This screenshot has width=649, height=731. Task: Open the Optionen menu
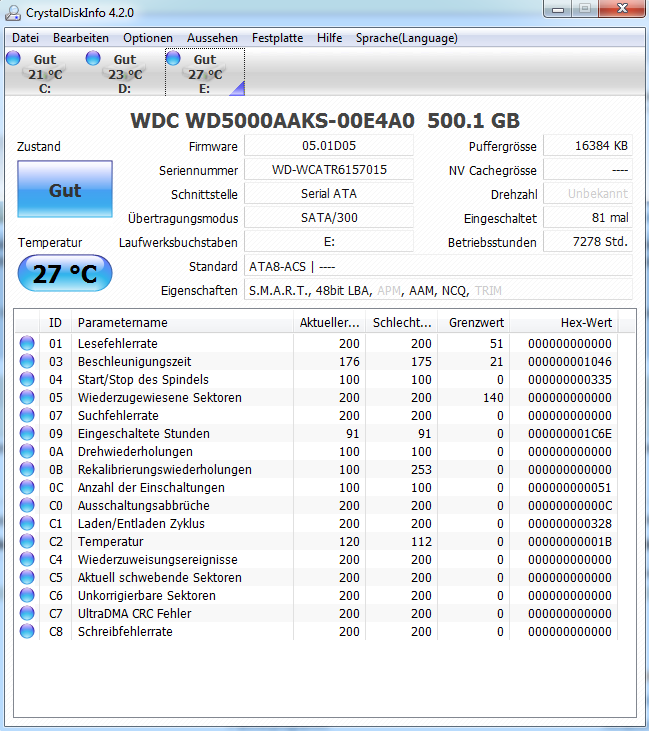pos(148,38)
